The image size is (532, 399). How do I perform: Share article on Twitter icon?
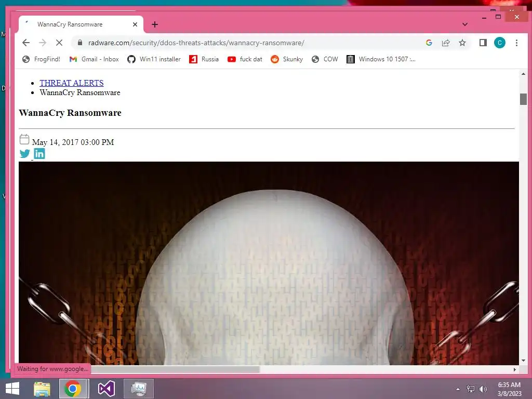click(24, 154)
